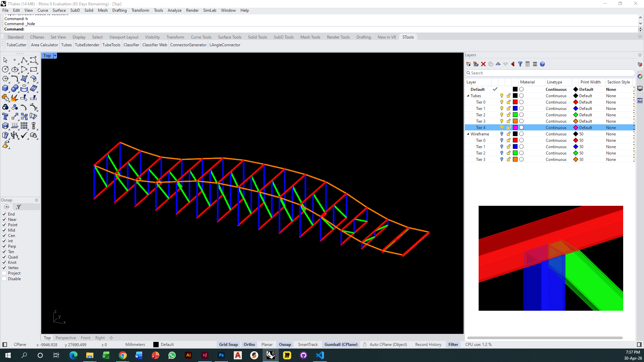Click red color swatch of Tubes Tier 0
The image size is (644, 362).
pyautogui.click(x=515, y=102)
